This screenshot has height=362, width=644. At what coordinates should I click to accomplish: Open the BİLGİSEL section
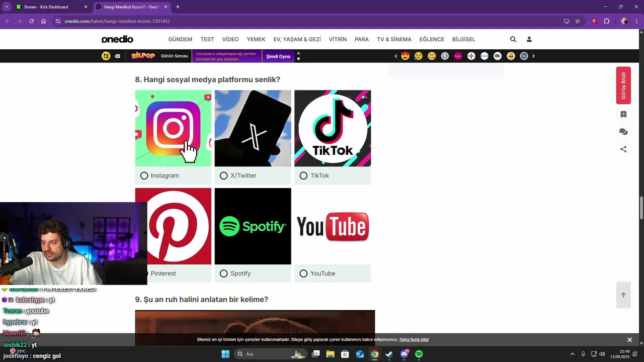point(464,39)
